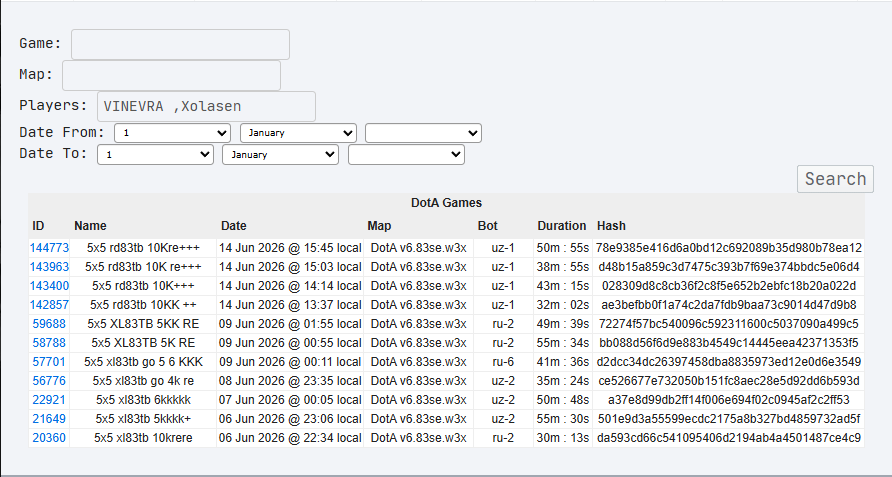Click hash starting with d48b15a859c3
892x477 pixels.
(x=729, y=267)
